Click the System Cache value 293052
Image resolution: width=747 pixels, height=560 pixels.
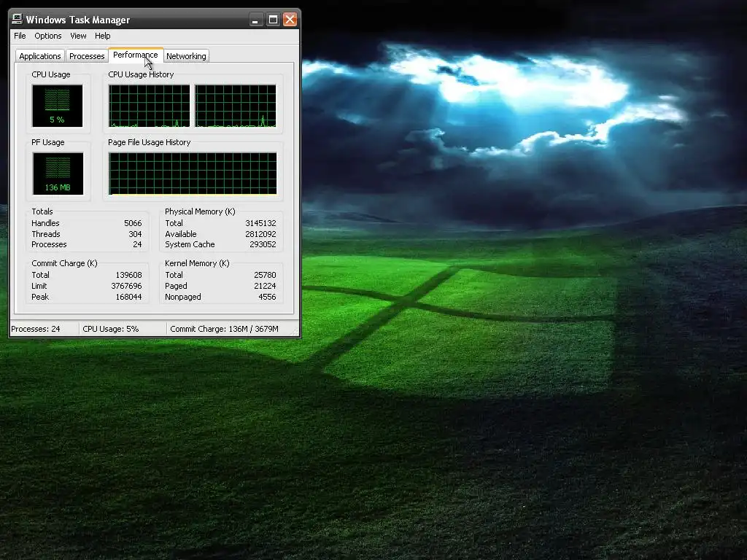click(263, 245)
